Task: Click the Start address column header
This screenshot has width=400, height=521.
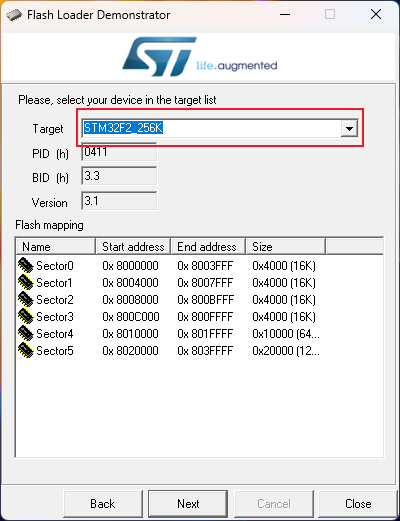Action: (x=133, y=247)
